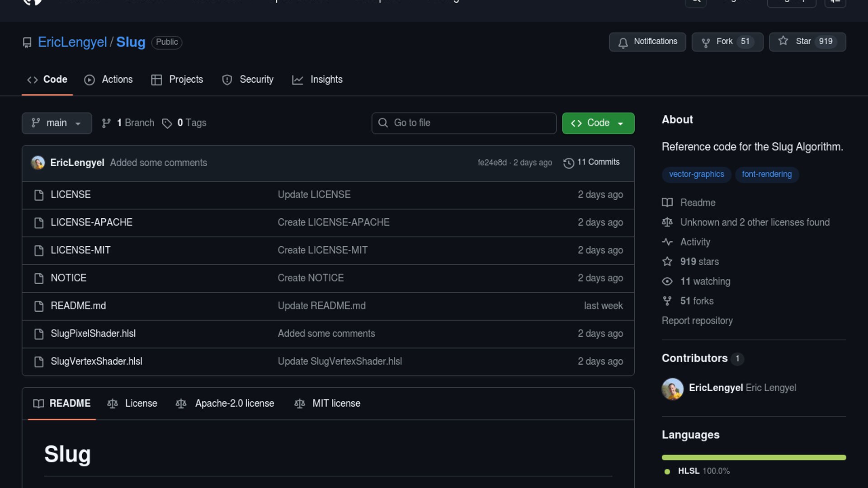Screen dimensions: 868x488
Task: Click the eye icon next to 11 watching
Action: pyautogui.click(x=667, y=282)
